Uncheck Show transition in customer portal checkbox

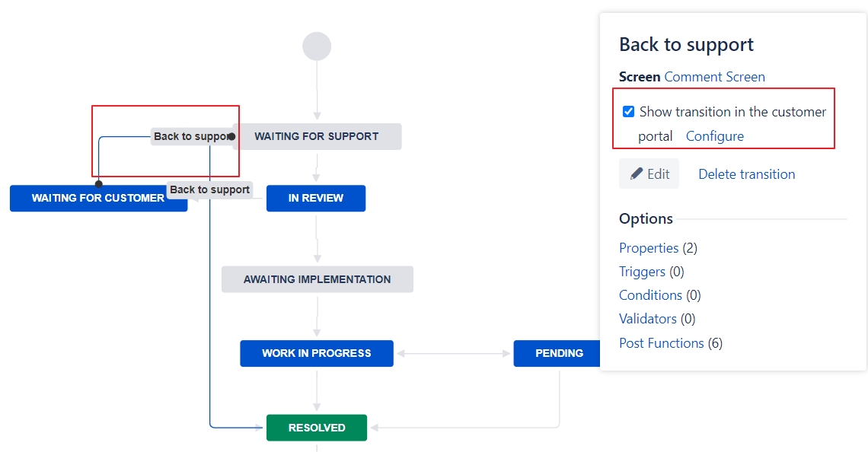click(x=628, y=112)
